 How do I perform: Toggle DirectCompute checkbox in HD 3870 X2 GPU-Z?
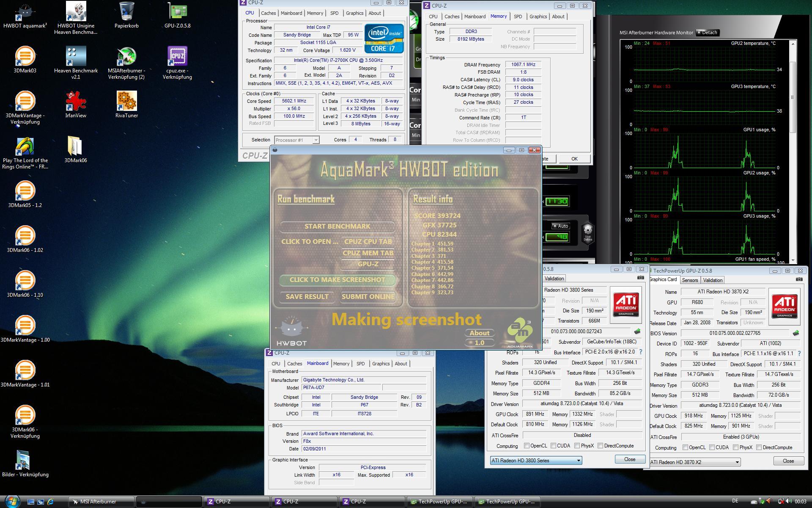(759, 447)
